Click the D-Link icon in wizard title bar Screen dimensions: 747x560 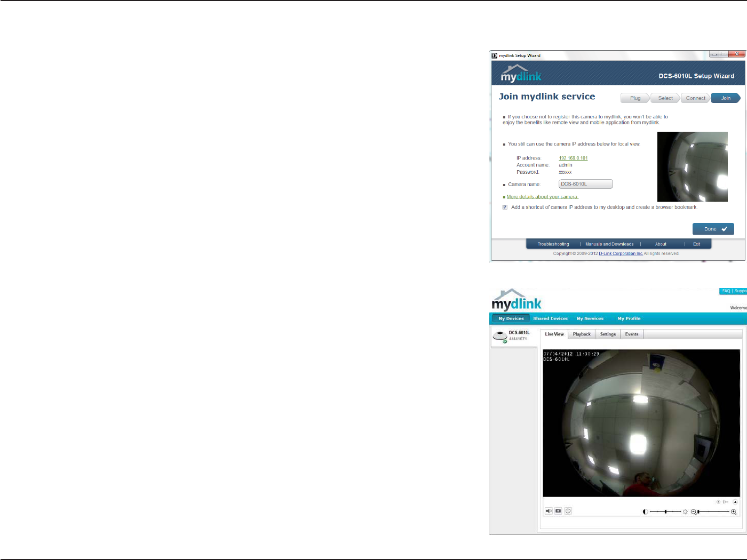tap(495, 55)
